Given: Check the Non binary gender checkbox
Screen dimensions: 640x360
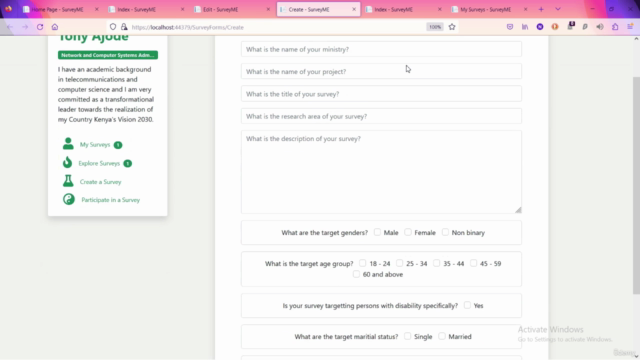Looking at the screenshot, I should [445, 232].
